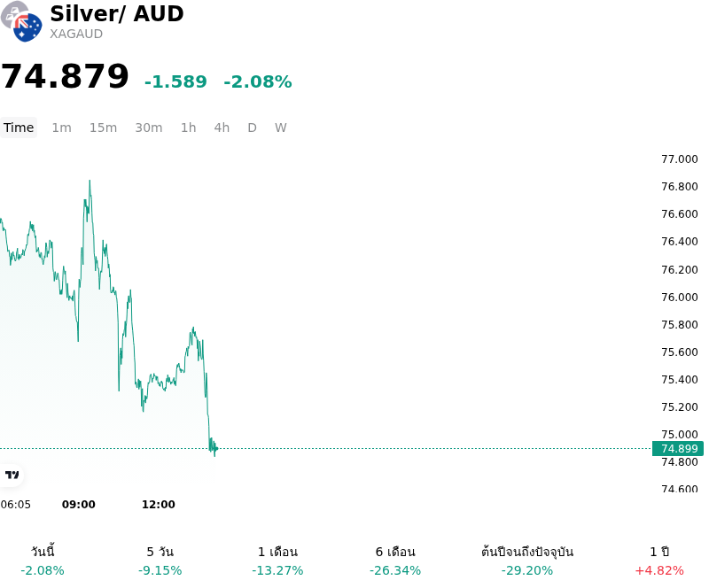Switch to the 15m interval
Screen dimensions: 709x588
[x=103, y=128]
